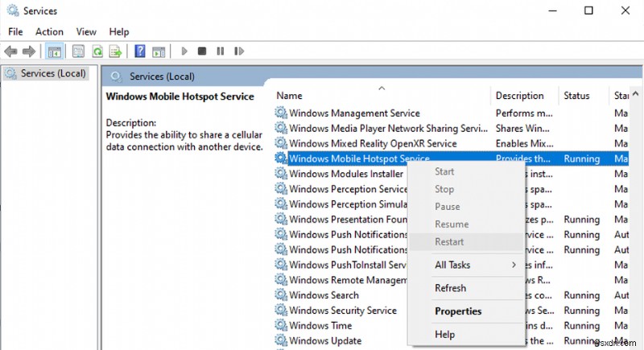Screen dimensions: 644x350
Task: Click gear icon of Windows Modules Installer
Action: 281,174
